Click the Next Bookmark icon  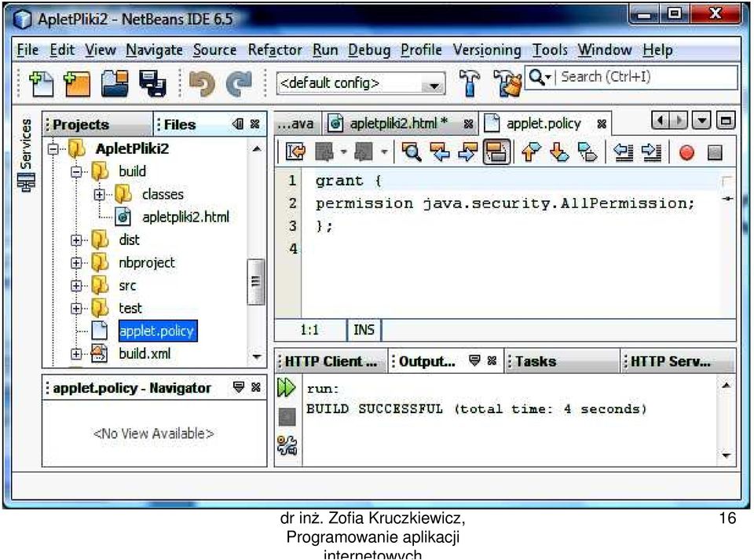(x=558, y=152)
